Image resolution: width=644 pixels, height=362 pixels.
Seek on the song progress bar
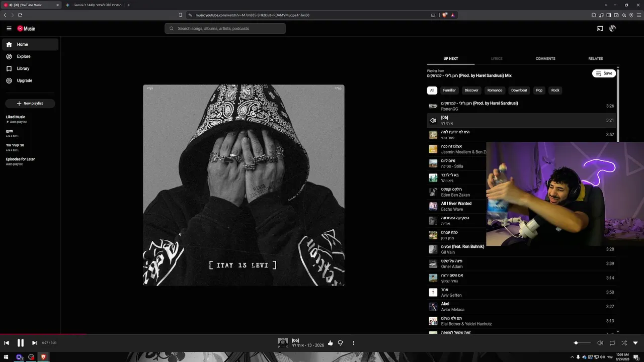click(322, 334)
